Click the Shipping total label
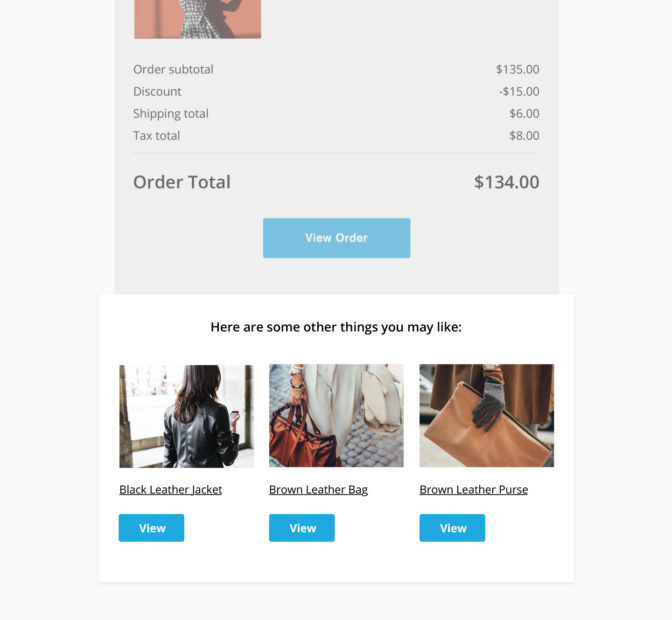The image size is (672, 620). (171, 114)
